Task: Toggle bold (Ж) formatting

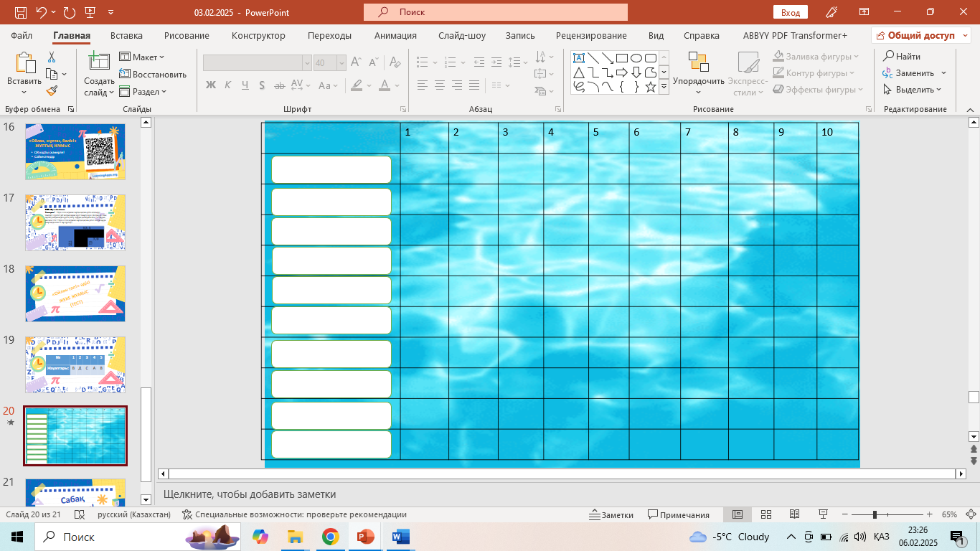Action: coord(211,85)
